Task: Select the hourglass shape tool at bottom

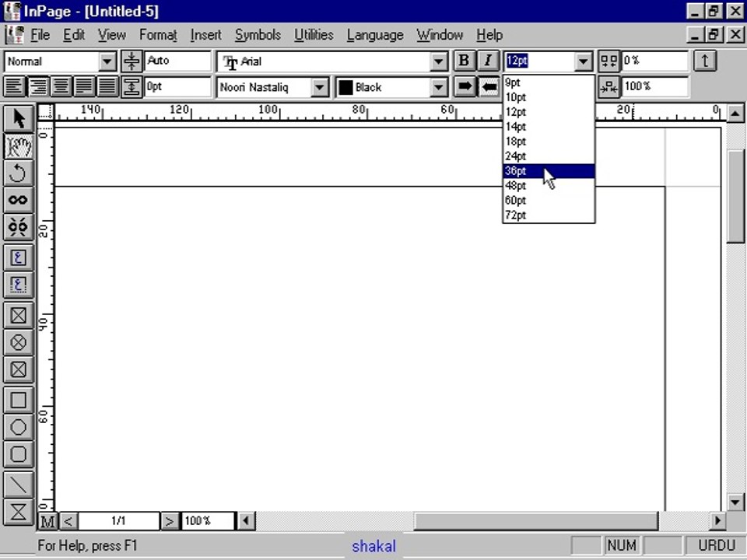Action: 18,512
